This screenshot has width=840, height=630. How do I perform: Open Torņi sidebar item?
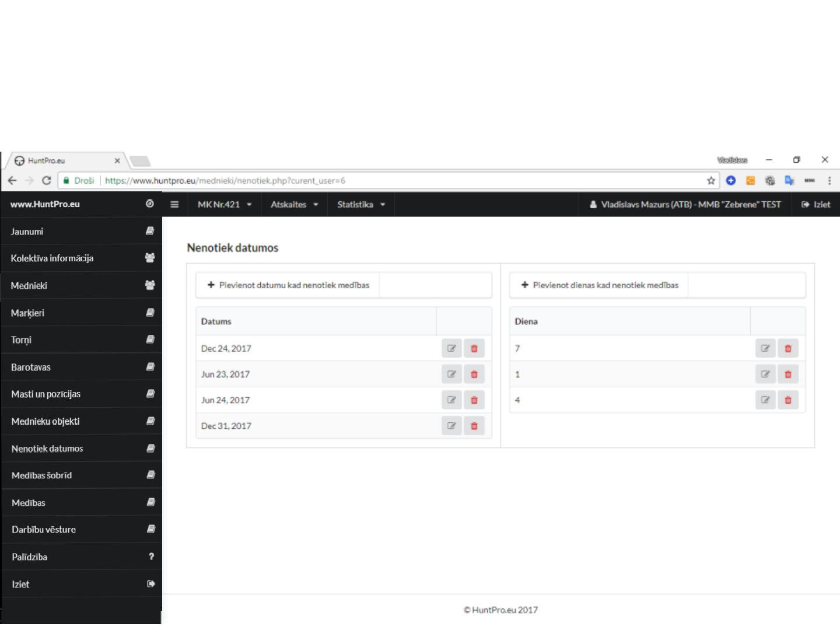[82, 339]
